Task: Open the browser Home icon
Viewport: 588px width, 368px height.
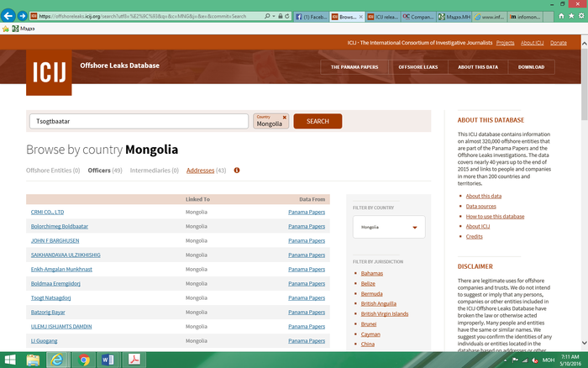Action: [x=561, y=16]
